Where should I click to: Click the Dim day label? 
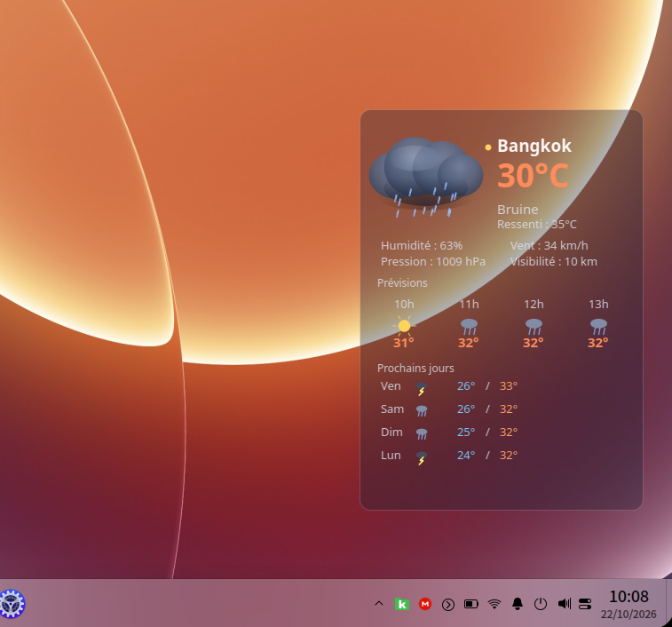pos(391,433)
